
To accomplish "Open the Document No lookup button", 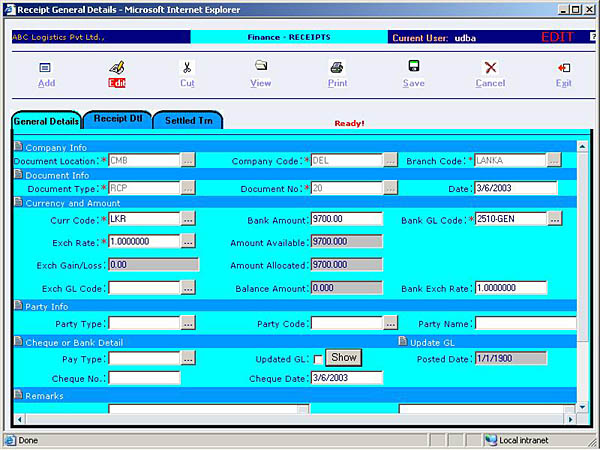I will [x=390, y=188].
